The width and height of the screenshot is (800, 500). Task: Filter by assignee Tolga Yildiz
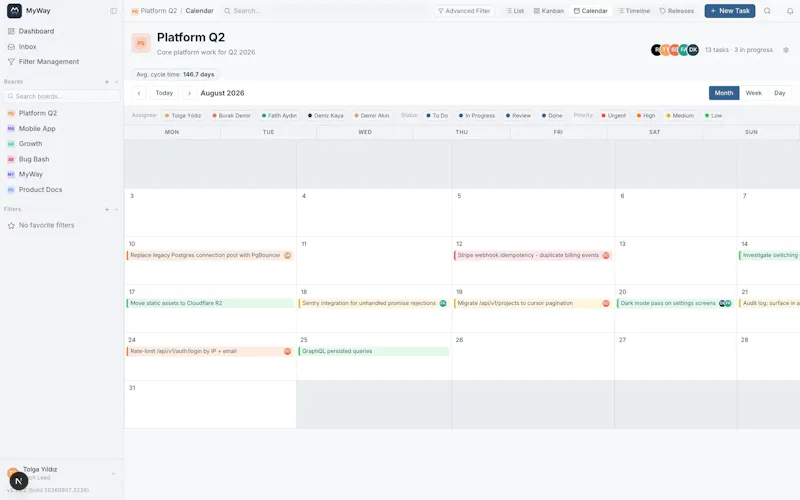click(x=183, y=116)
